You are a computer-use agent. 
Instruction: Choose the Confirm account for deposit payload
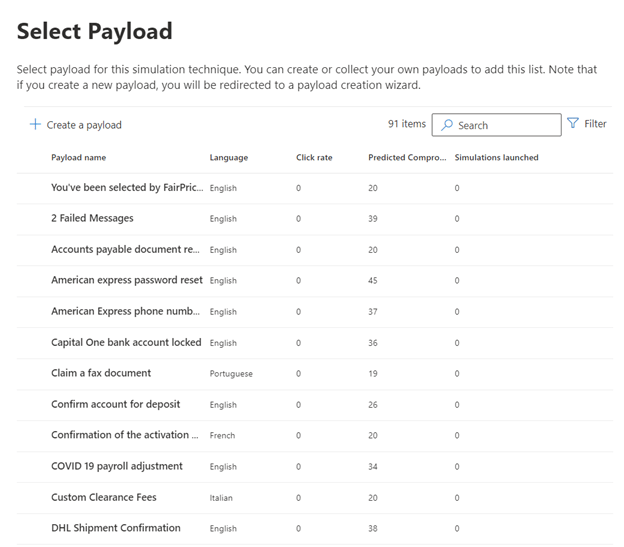click(116, 404)
